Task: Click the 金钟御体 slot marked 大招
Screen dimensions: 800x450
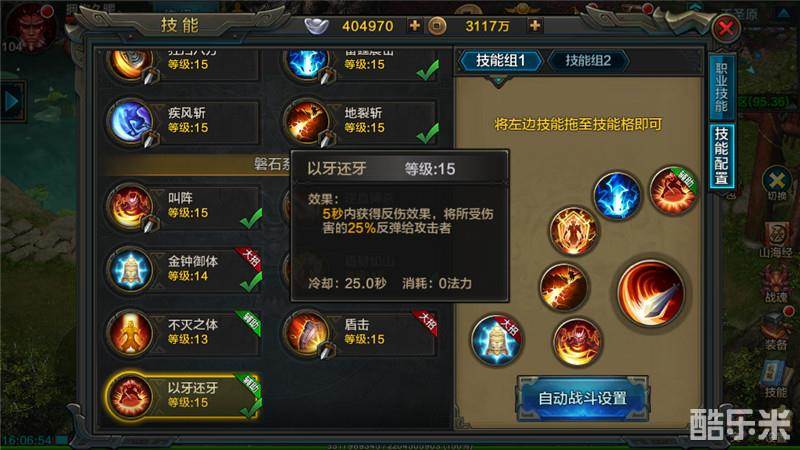Action: coord(496,340)
